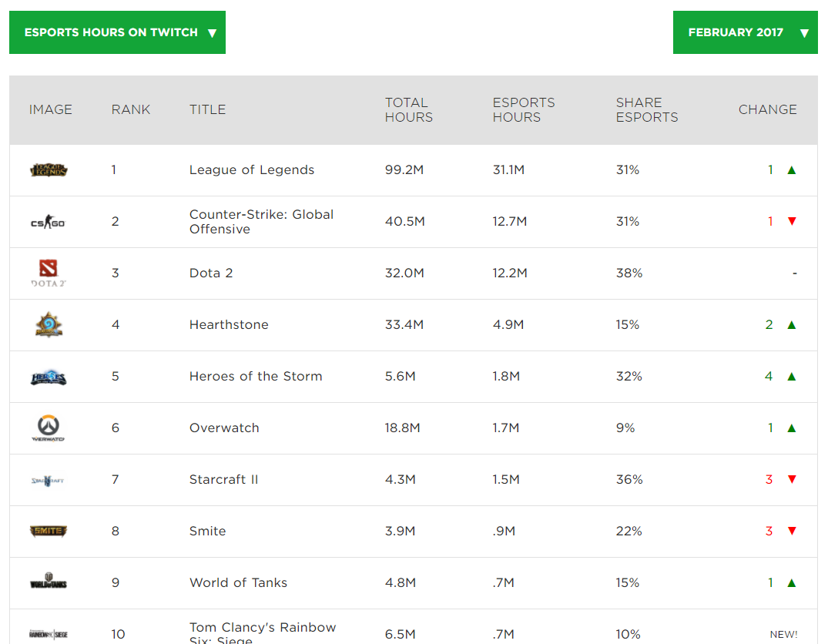Click the Heroes of the Storm logo

click(49, 377)
